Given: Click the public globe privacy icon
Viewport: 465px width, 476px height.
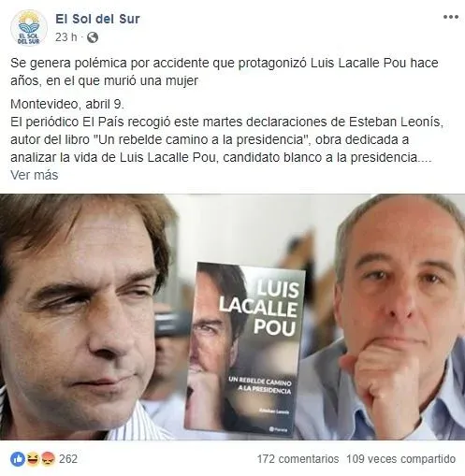Looking at the screenshot, I should point(93,37).
